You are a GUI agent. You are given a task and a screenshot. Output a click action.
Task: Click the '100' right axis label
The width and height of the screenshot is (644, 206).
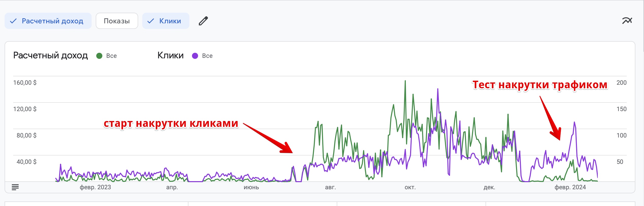tap(621, 135)
